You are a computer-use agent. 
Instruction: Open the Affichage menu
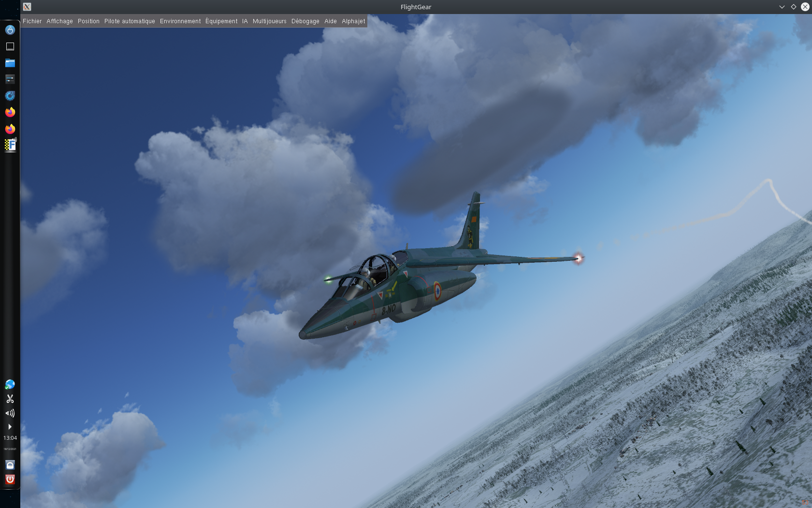tap(59, 21)
